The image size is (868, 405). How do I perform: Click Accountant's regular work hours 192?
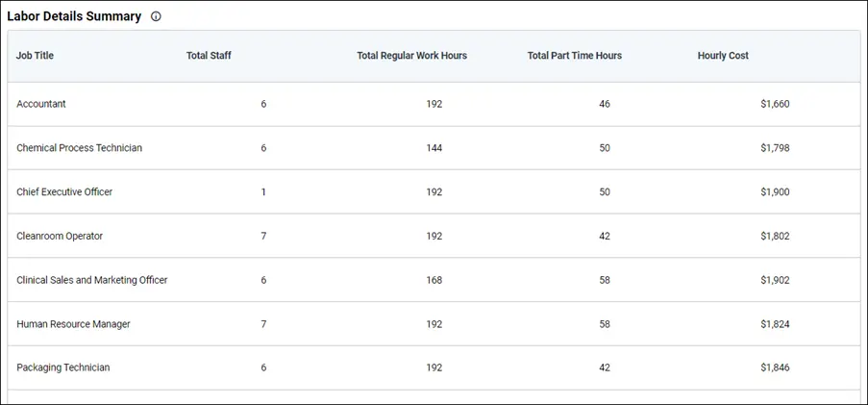click(x=434, y=104)
